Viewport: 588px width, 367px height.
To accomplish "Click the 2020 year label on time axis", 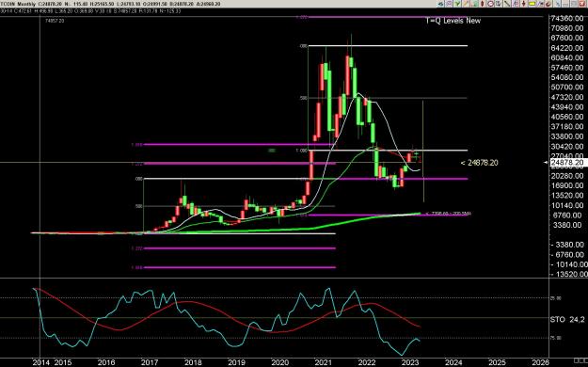I will [279, 362].
